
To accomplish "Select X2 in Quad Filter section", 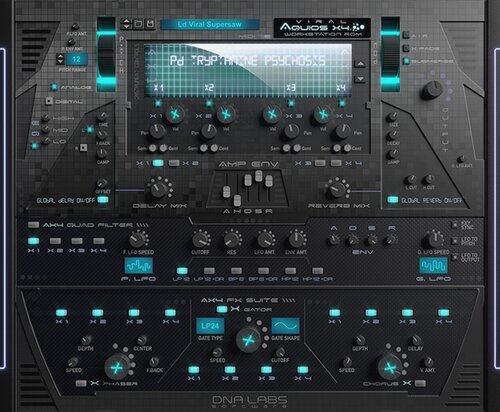I will [55, 241].
